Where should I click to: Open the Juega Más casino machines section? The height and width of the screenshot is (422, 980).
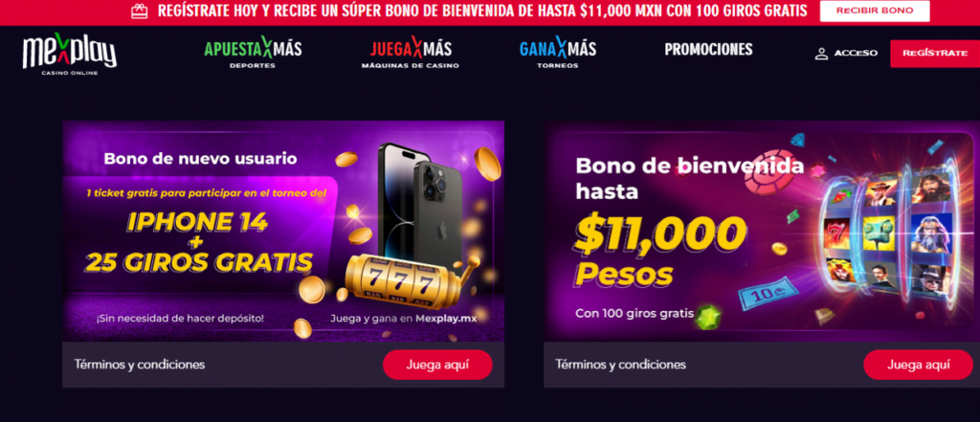pyautogui.click(x=410, y=54)
